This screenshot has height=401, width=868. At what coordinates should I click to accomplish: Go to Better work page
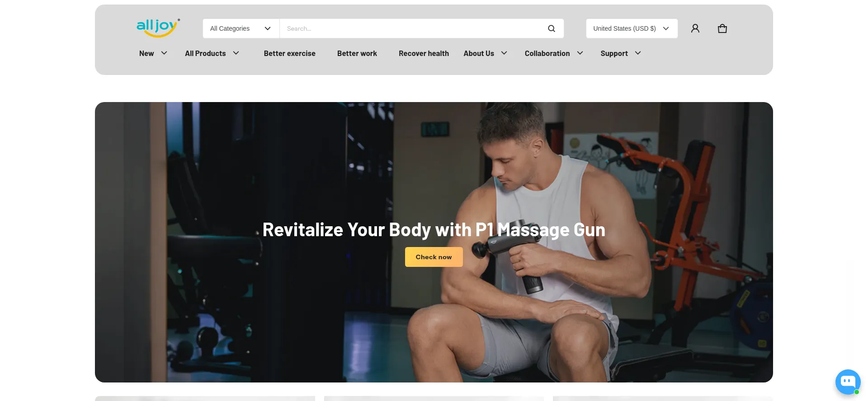[x=357, y=53]
